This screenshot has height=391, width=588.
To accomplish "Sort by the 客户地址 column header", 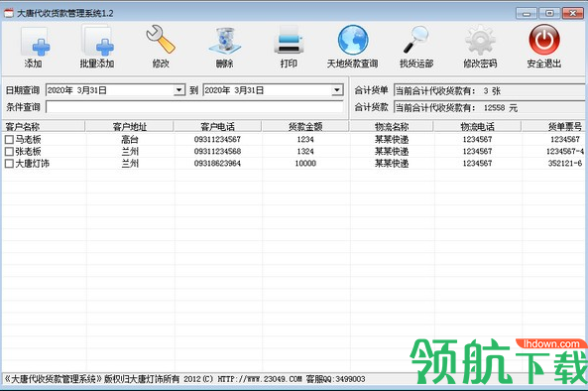I will 130,126.
